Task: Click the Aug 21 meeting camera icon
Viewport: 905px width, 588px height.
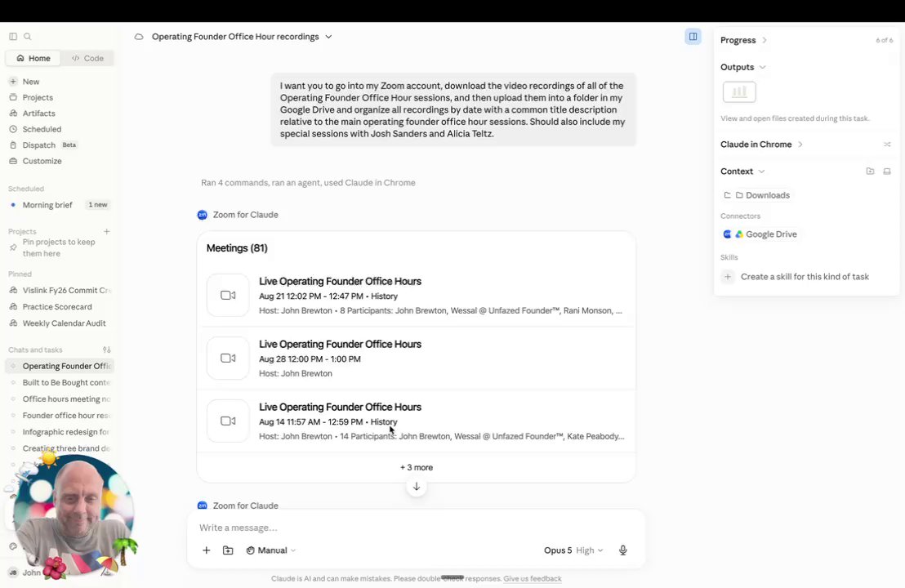Action: 228,295
